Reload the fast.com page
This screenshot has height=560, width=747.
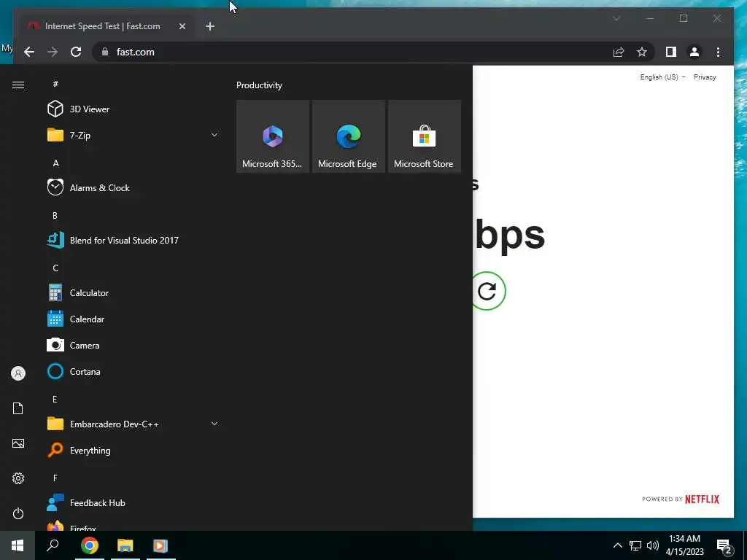click(76, 52)
